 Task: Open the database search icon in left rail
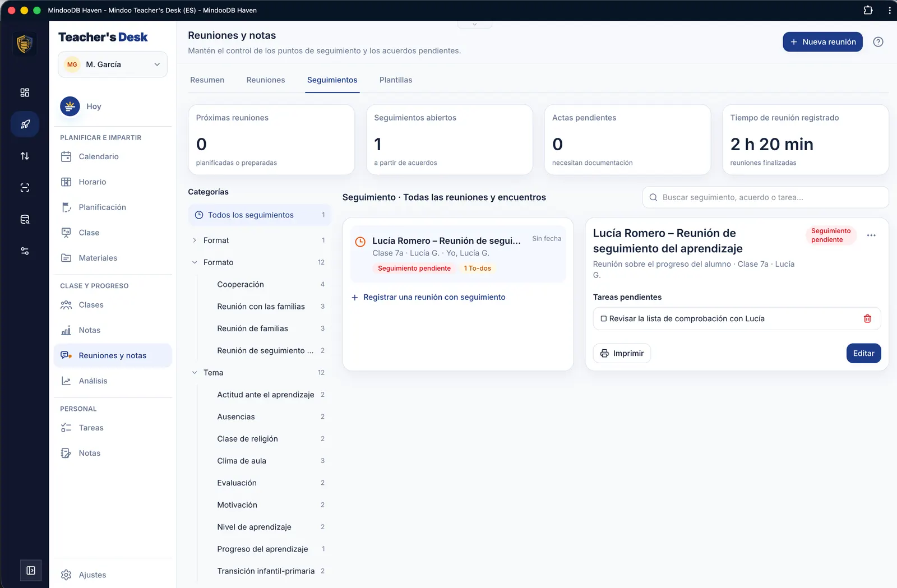coord(25,219)
